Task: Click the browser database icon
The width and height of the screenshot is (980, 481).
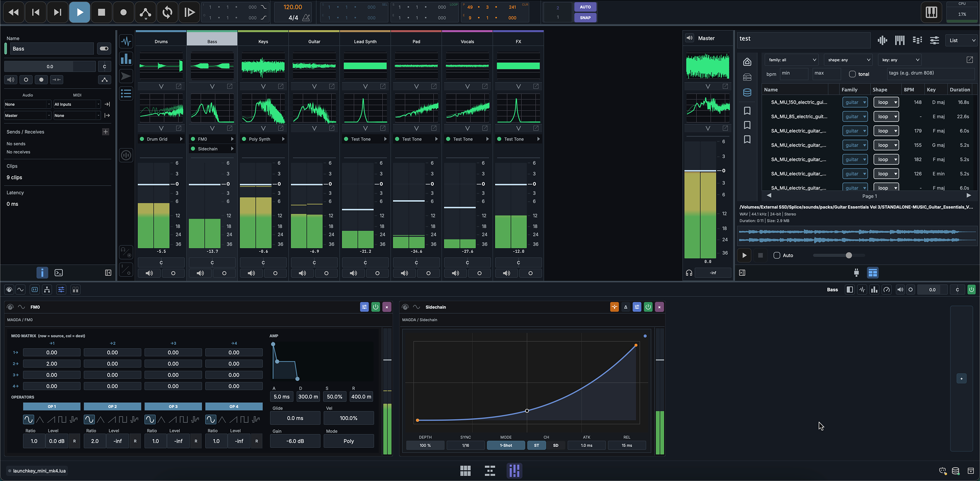Action: (747, 92)
